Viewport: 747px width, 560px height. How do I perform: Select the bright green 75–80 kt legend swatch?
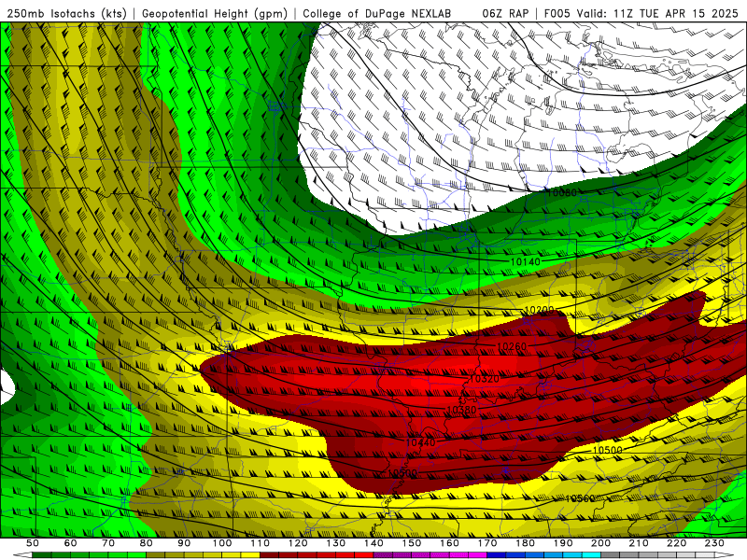coord(136,554)
